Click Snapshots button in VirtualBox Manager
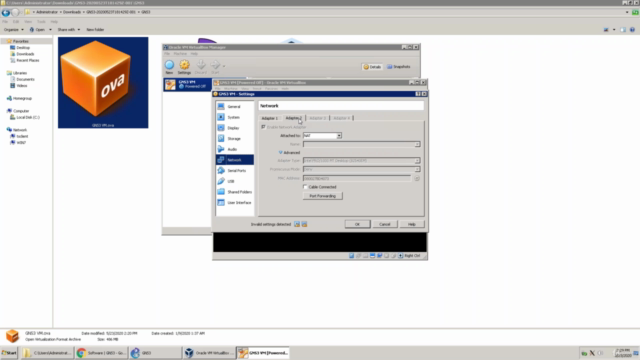 (399, 67)
